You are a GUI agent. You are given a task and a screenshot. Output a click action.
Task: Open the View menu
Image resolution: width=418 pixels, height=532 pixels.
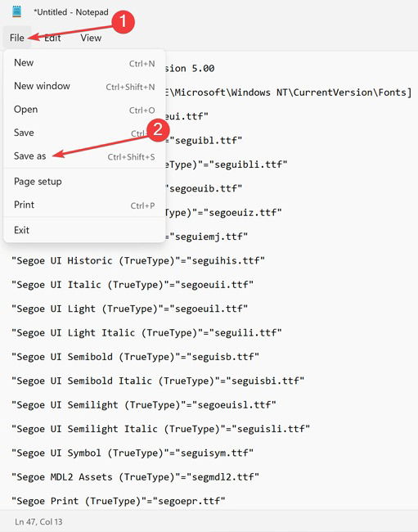[91, 38]
